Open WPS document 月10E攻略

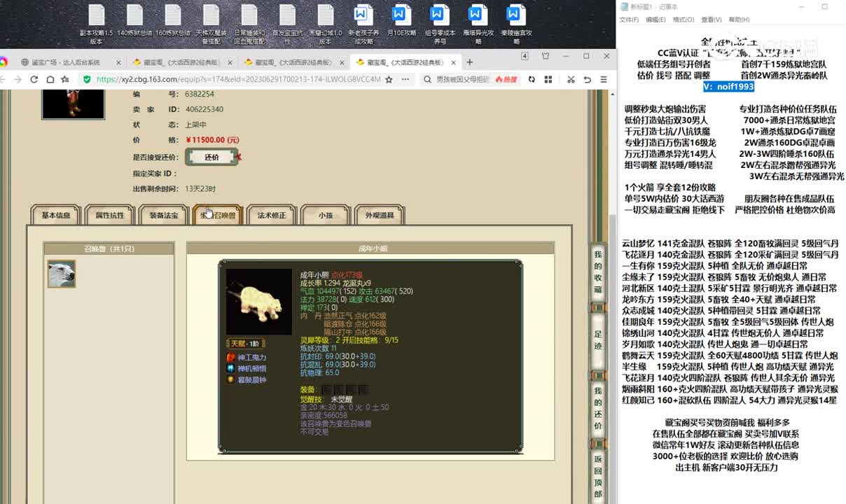[x=402, y=21]
